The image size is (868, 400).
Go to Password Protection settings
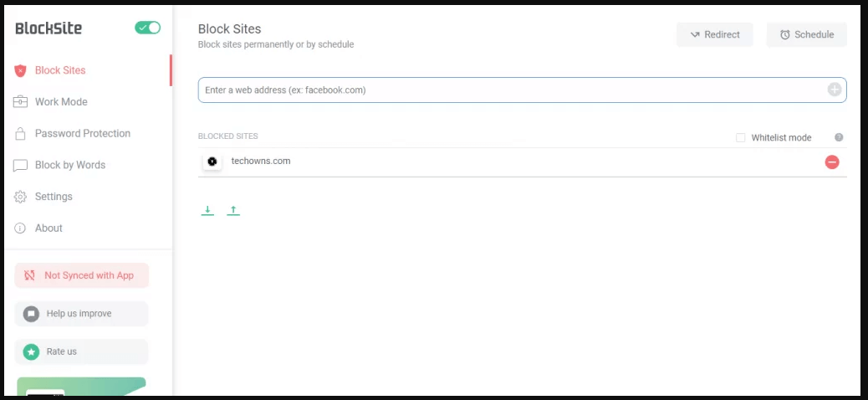tap(82, 133)
